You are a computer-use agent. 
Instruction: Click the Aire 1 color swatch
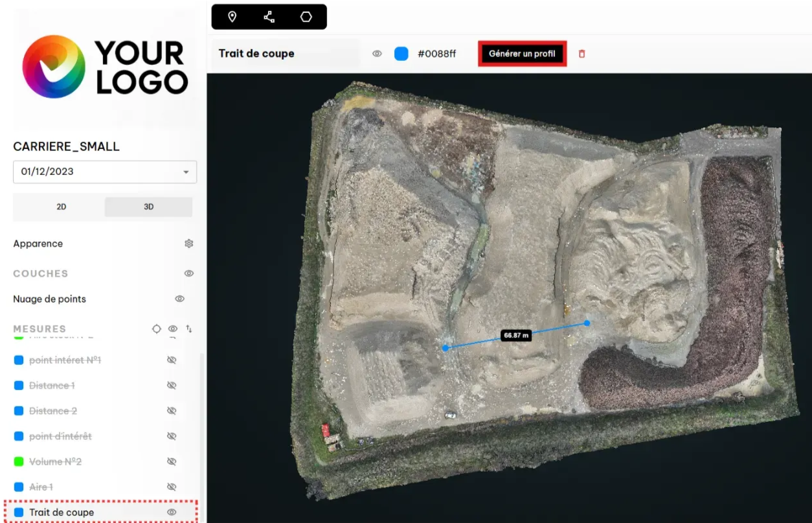point(19,487)
